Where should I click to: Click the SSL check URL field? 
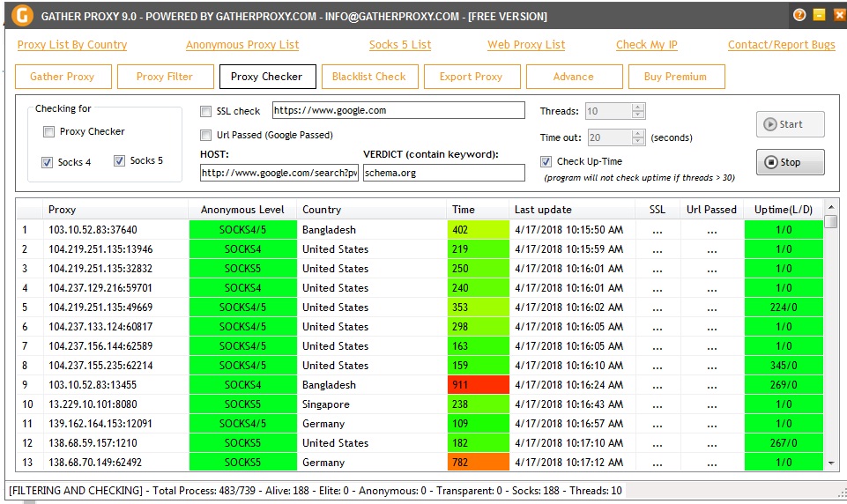pyautogui.click(x=398, y=110)
